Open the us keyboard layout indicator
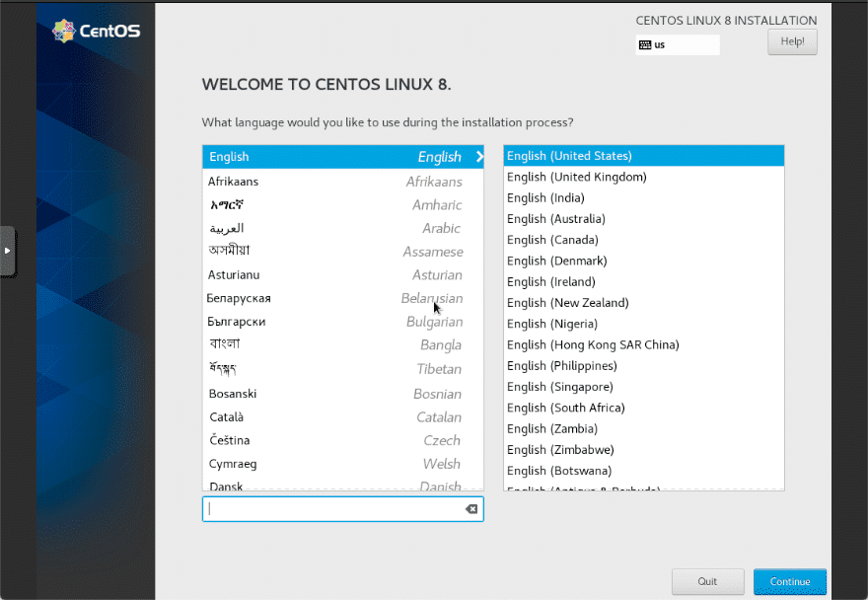This screenshot has height=600, width=868. [678, 44]
